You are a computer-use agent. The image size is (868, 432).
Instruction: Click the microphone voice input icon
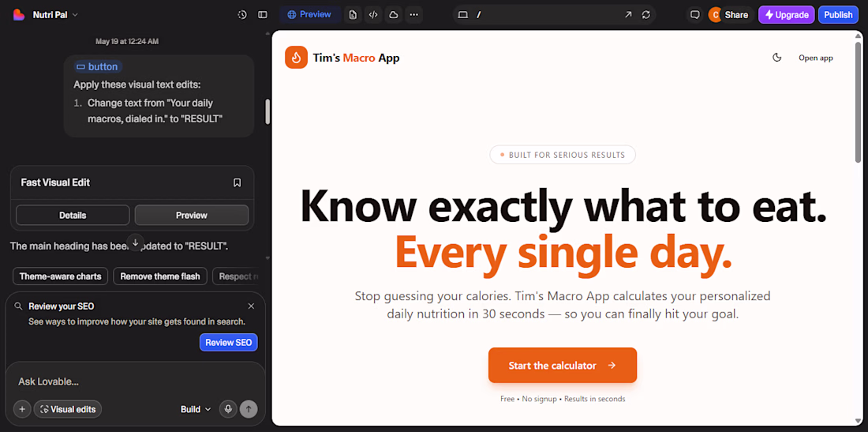(227, 409)
